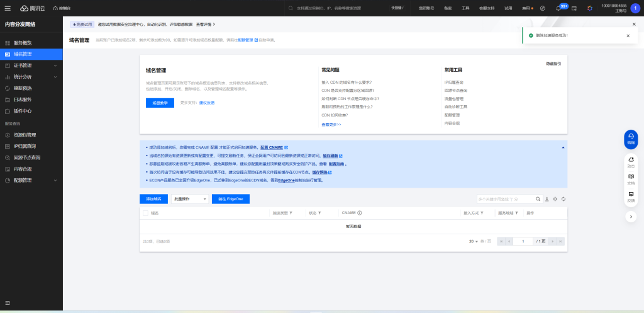
Task: Open FAQ CDN 如何收费?
Action: point(335,115)
